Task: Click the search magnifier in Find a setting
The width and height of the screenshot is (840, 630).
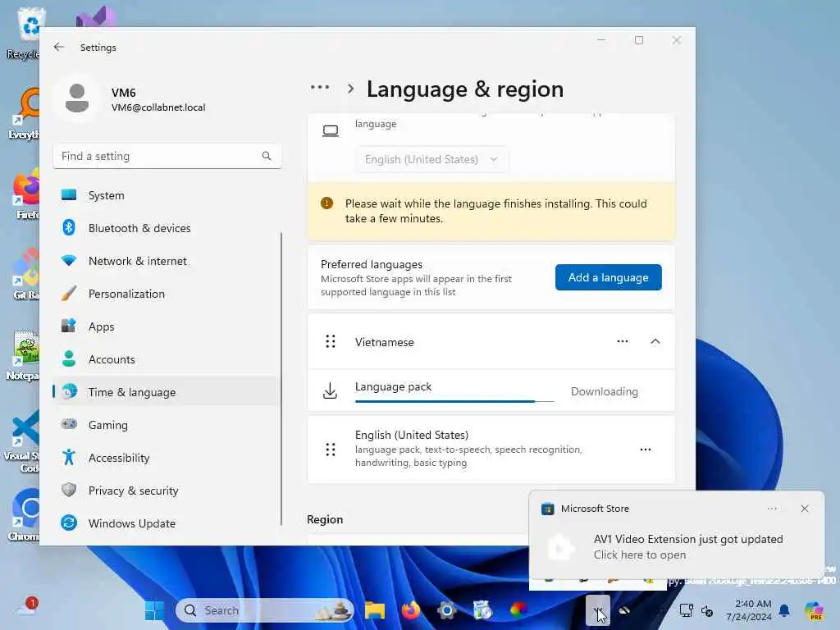Action: coord(267,156)
